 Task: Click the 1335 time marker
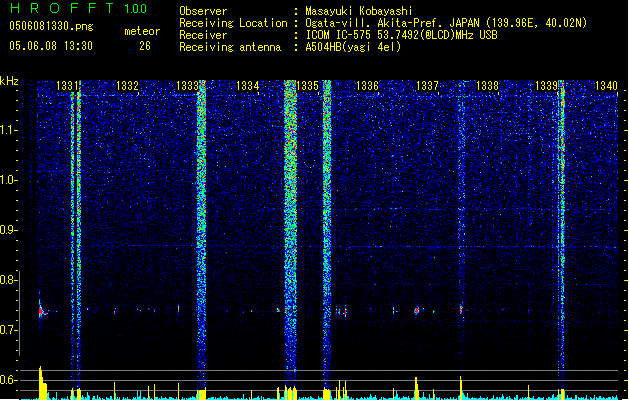307,86
